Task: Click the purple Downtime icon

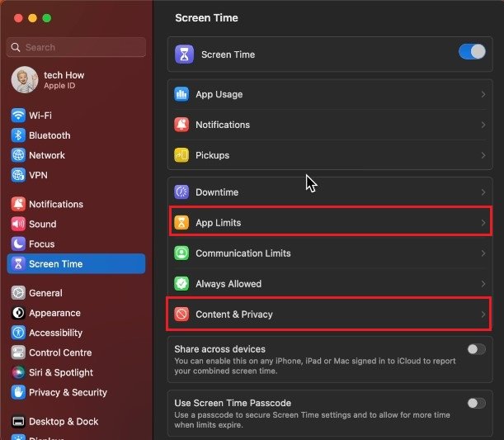Action: (x=181, y=192)
